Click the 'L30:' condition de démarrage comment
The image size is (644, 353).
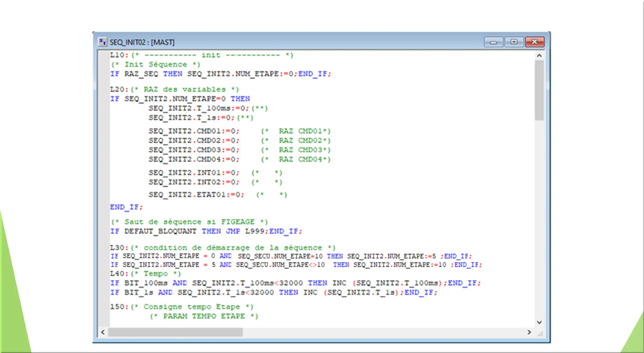(223, 248)
